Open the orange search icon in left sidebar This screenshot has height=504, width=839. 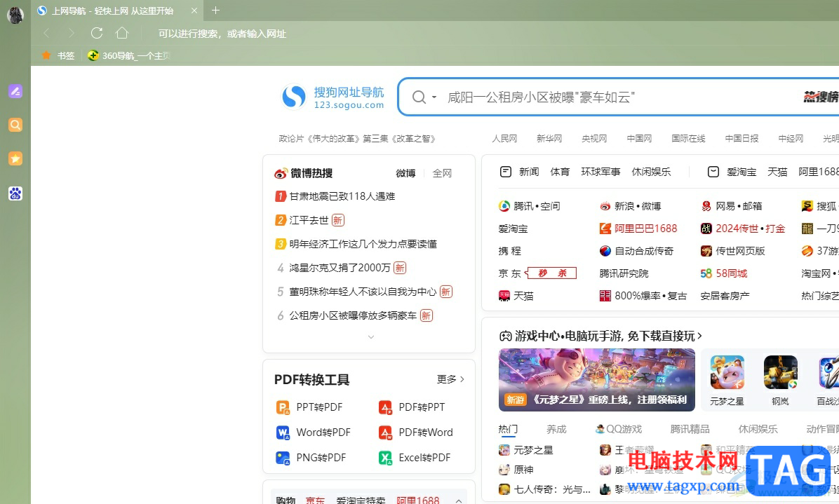[x=15, y=125]
